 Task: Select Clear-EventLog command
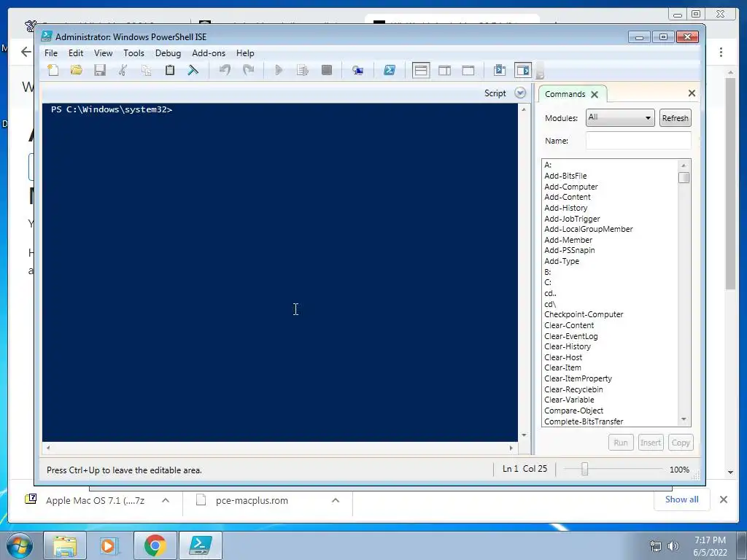click(570, 335)
